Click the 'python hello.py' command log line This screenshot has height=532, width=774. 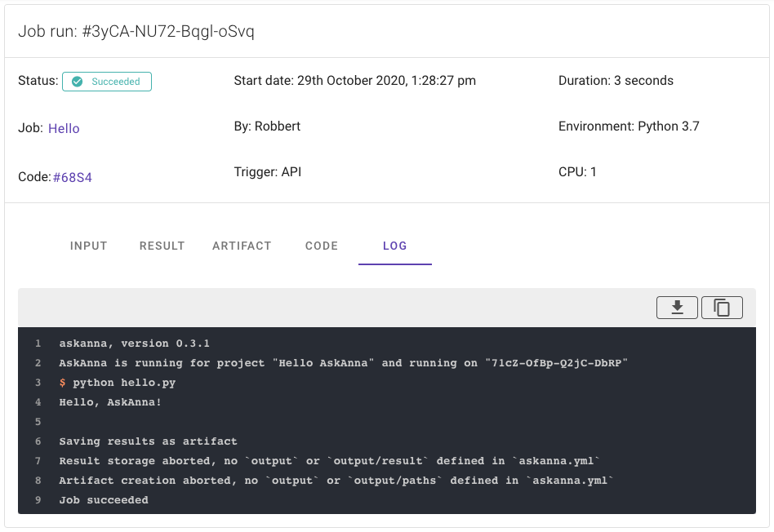tap(123, 383)
